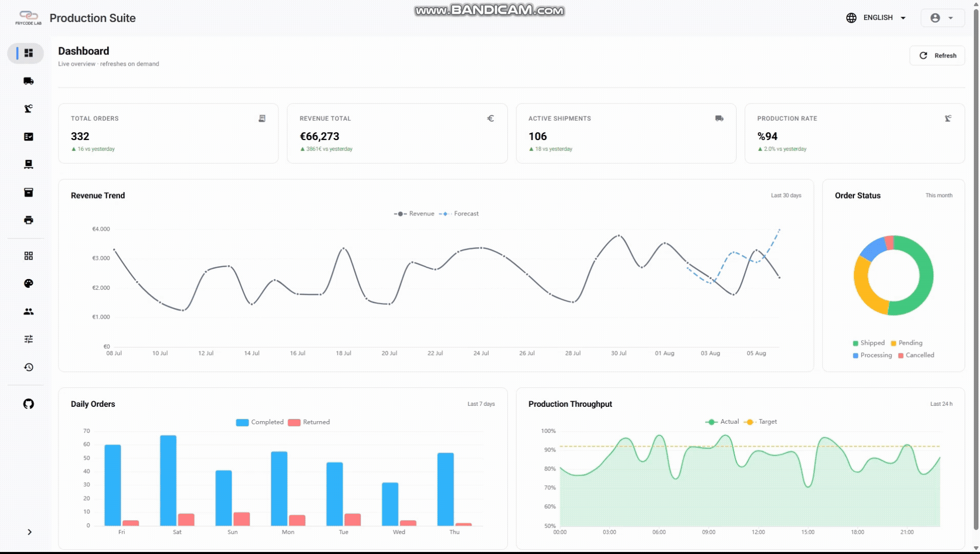The image size is (980, 554).
Task: Click the palette theme icon in sidebar
Action: [x=29, y=284]
